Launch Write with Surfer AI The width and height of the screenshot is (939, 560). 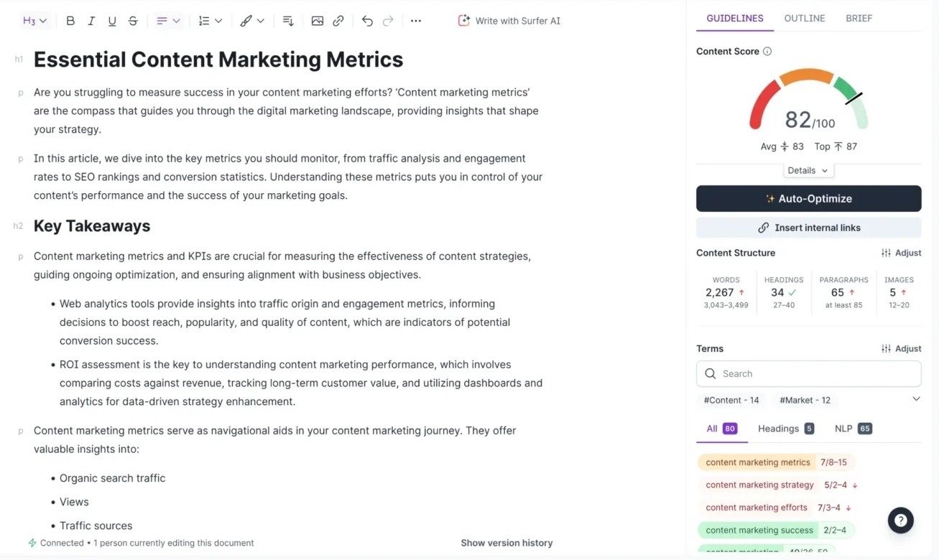click(509, 20)
